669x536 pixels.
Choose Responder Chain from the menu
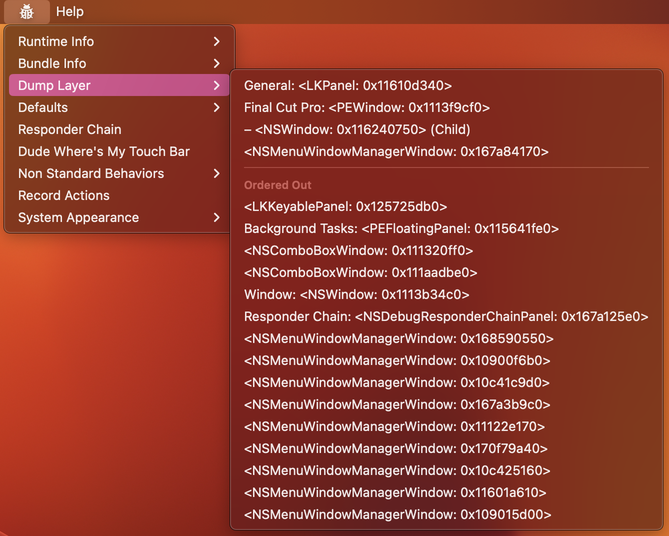coord(119,129)
